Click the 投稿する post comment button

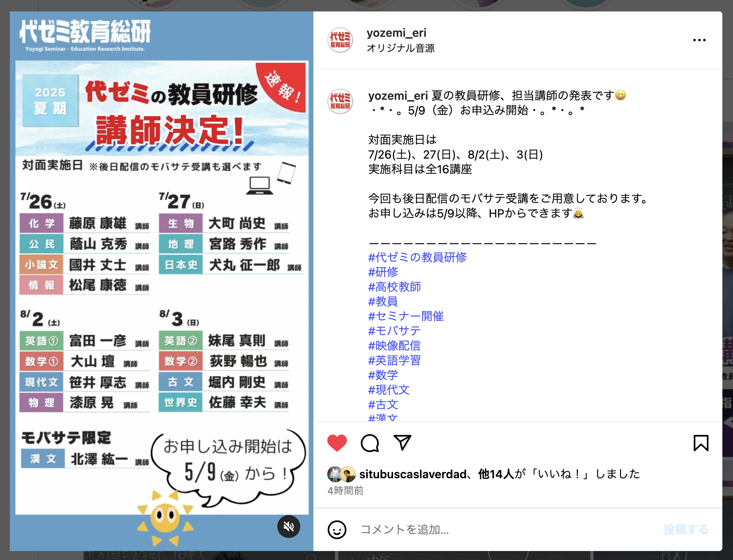point(686,530)
